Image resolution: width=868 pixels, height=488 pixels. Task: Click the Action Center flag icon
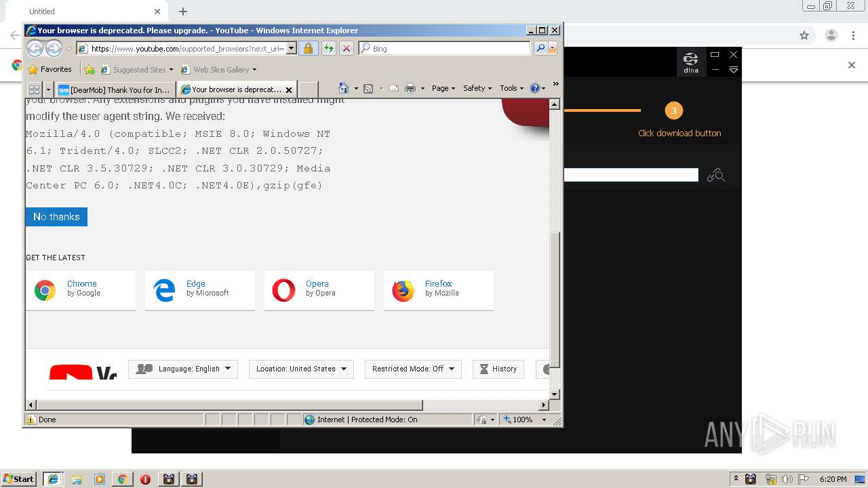coord(804,479)
